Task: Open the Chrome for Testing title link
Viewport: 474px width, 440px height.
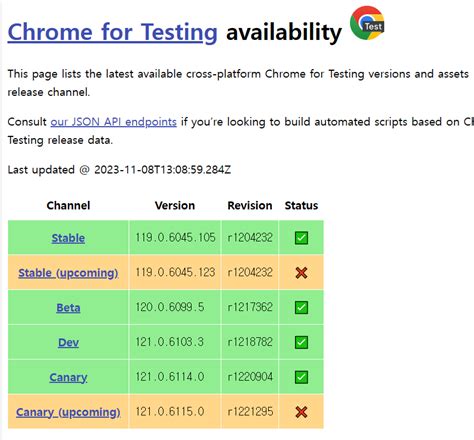Action: pos(112,32)
